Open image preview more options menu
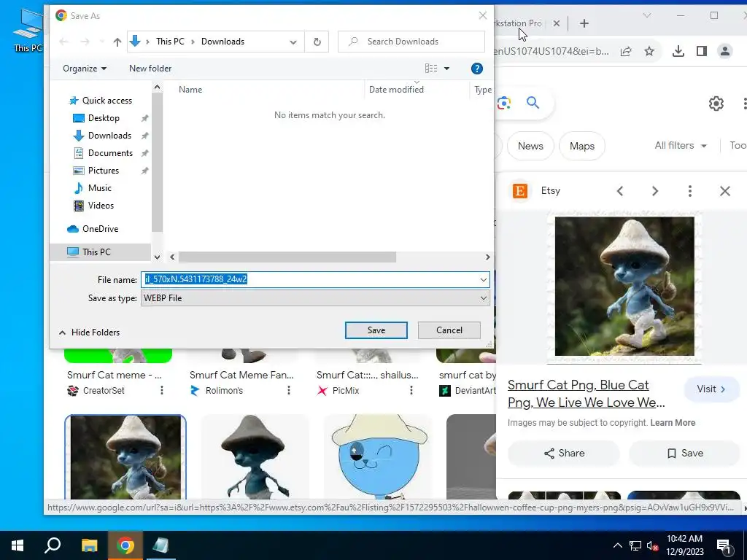This screenshot has height=560, width=747. (690, 192)
